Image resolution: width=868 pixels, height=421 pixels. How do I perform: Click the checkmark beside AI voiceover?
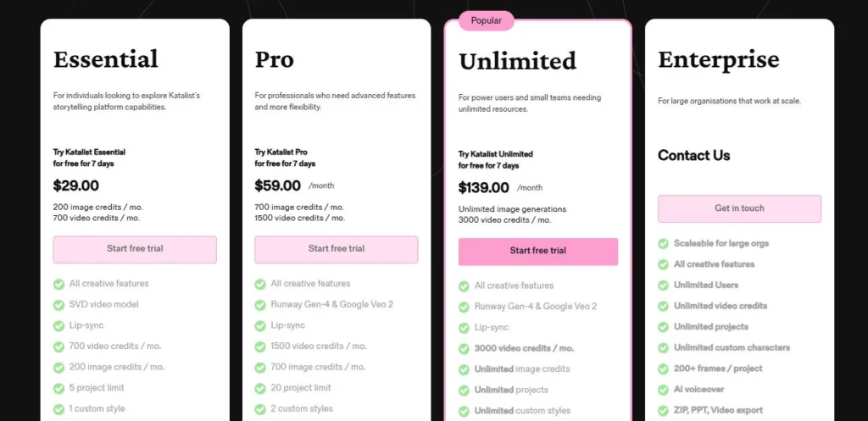pyautogui.click(x=663, y=390)
